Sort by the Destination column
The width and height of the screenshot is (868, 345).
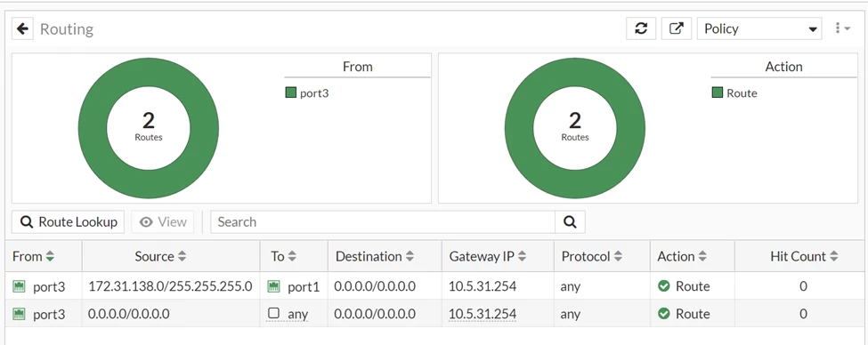pos(410,257)
